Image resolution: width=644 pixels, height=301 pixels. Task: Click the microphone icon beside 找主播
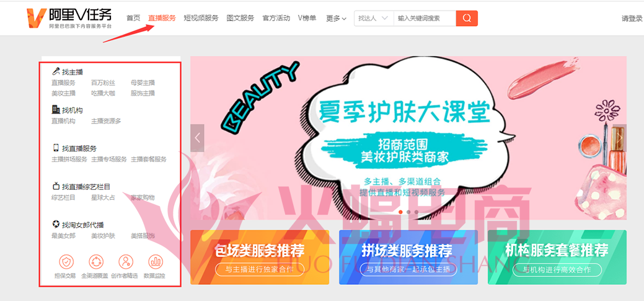point(56,72)
